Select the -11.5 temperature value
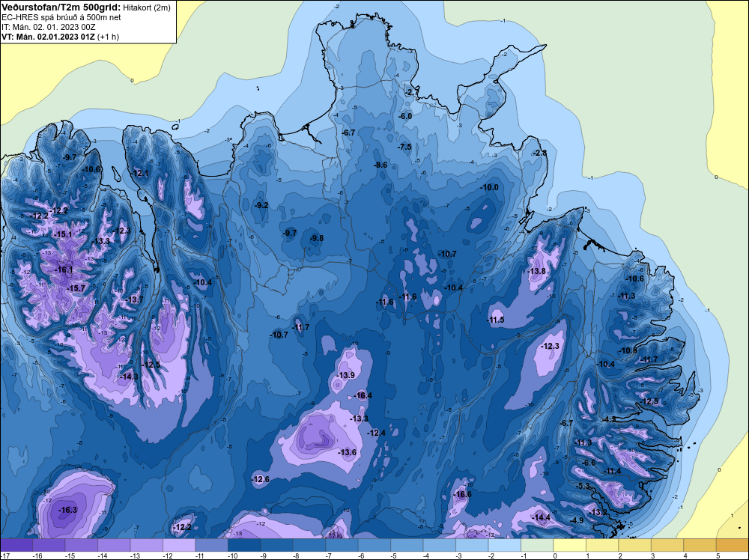 495,320
